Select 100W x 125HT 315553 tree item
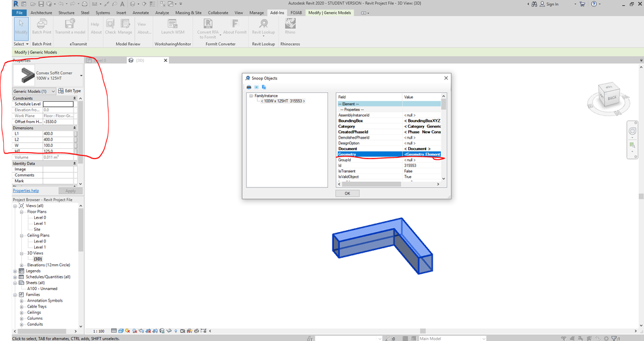This screenshot has width=644, height=341. [283, 101]
